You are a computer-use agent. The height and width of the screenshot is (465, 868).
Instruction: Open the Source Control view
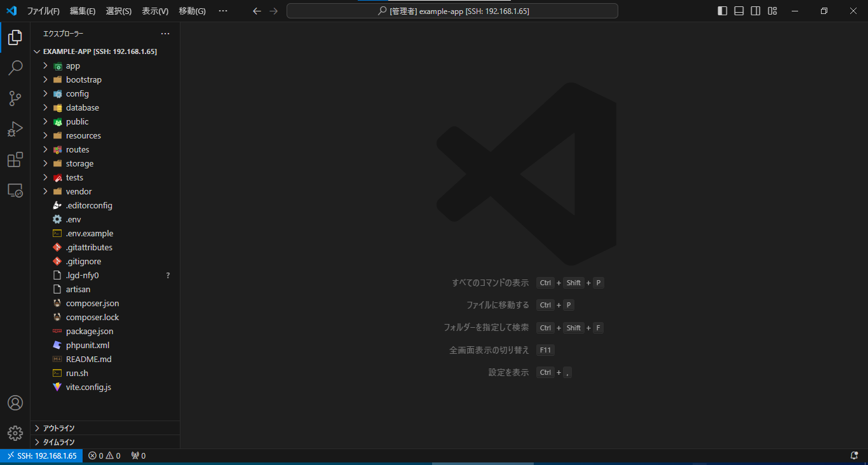pyautogui.click(x=15, y=98)
